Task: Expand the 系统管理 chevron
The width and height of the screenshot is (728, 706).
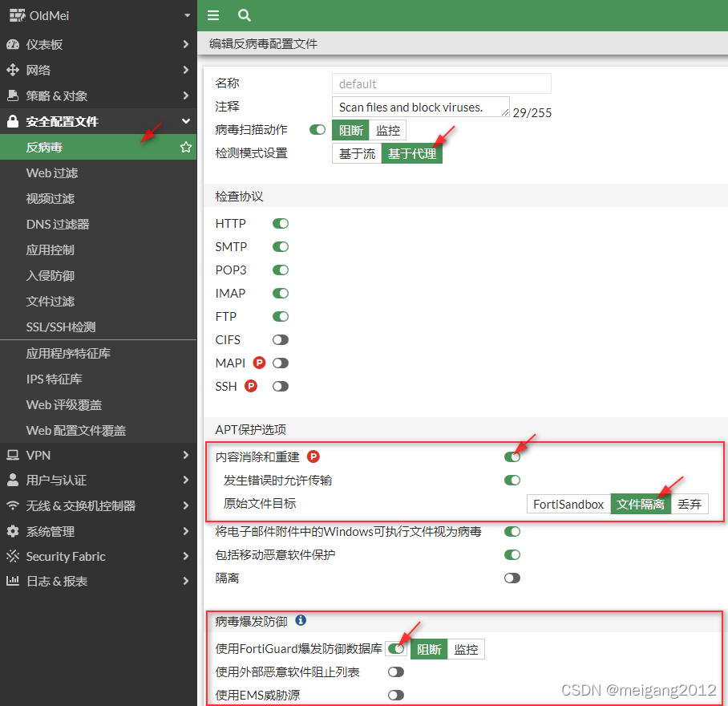Action: coord(186,531)
